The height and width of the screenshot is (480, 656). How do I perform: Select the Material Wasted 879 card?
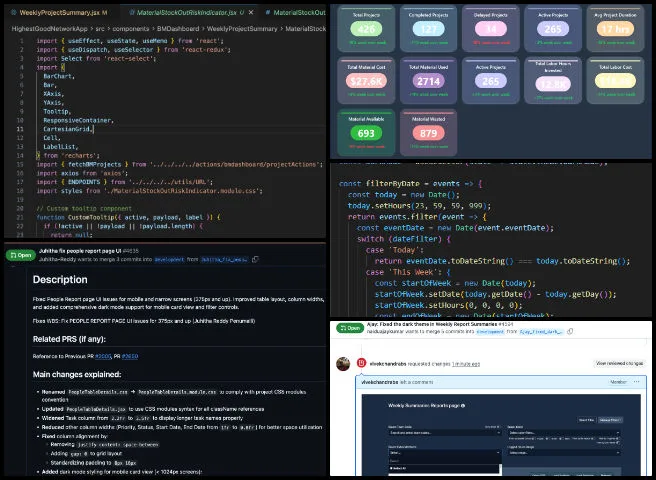(428, 133)
